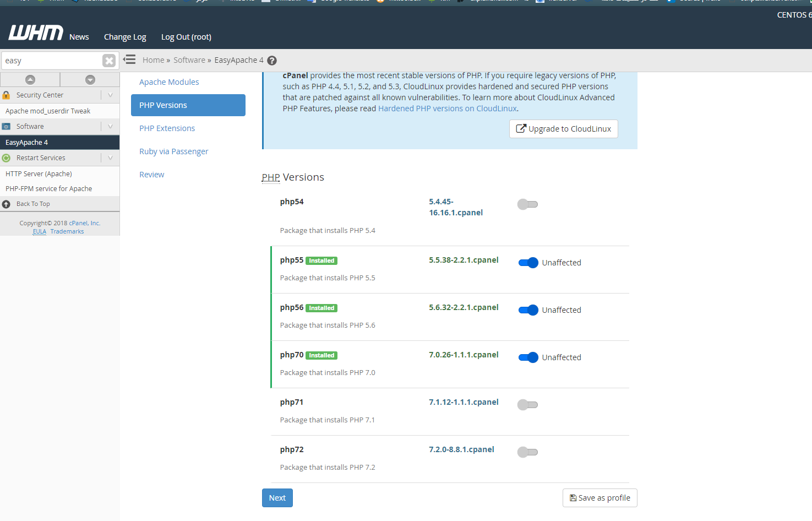Click the cPanel, Inc. copyright link
This screenshot has width=812, height=521.
tap(85, 223)
